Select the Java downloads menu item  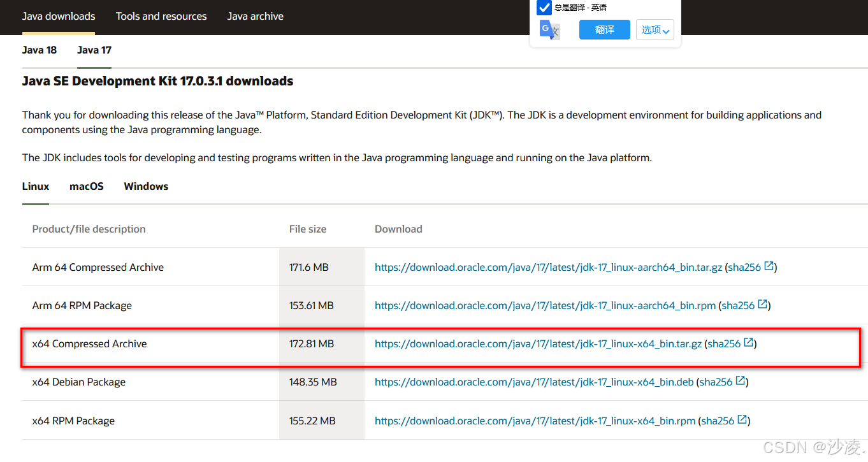click(58, 16)
